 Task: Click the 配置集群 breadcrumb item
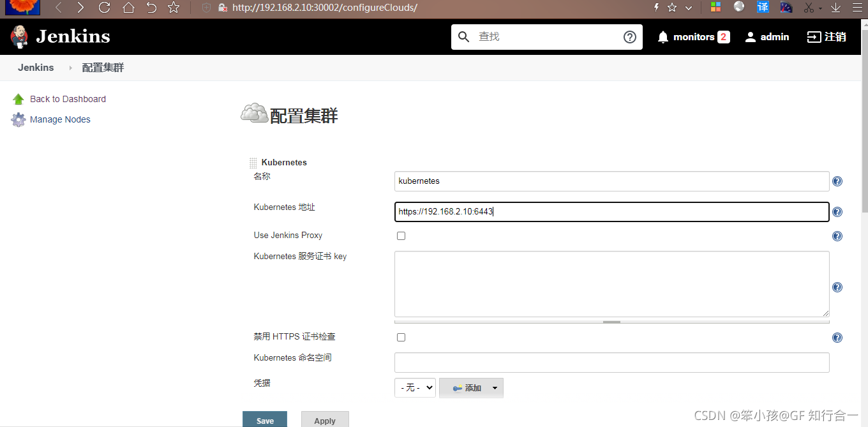[103, 68]
